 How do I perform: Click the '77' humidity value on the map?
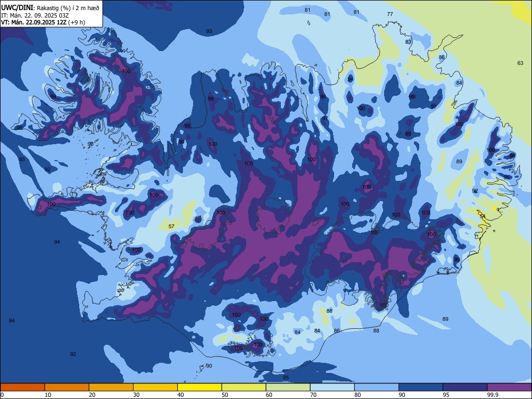(390, 14)
